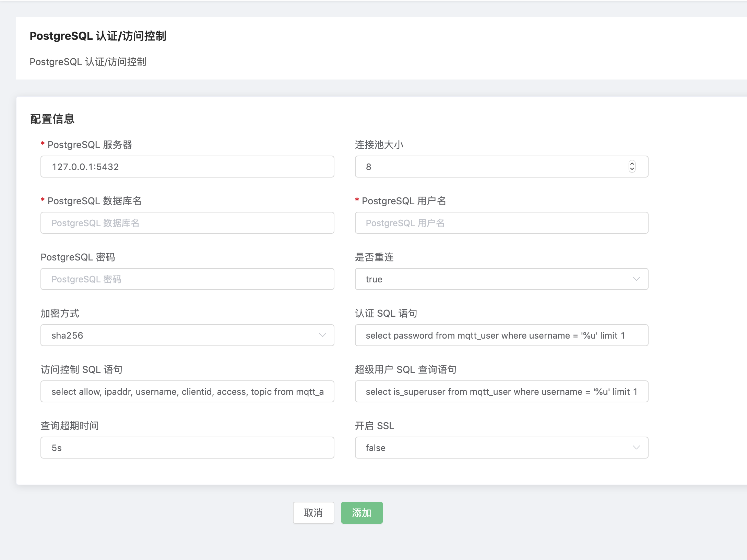
Task: Increase 连接池大小 with stepper up arrow
Action: coord(632,163)
